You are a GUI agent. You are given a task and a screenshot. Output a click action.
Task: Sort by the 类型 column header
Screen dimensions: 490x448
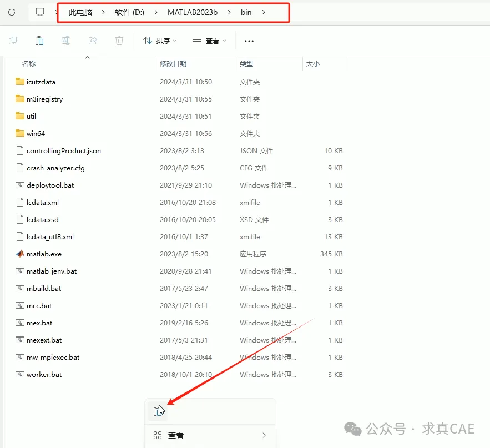pos(246,63)
